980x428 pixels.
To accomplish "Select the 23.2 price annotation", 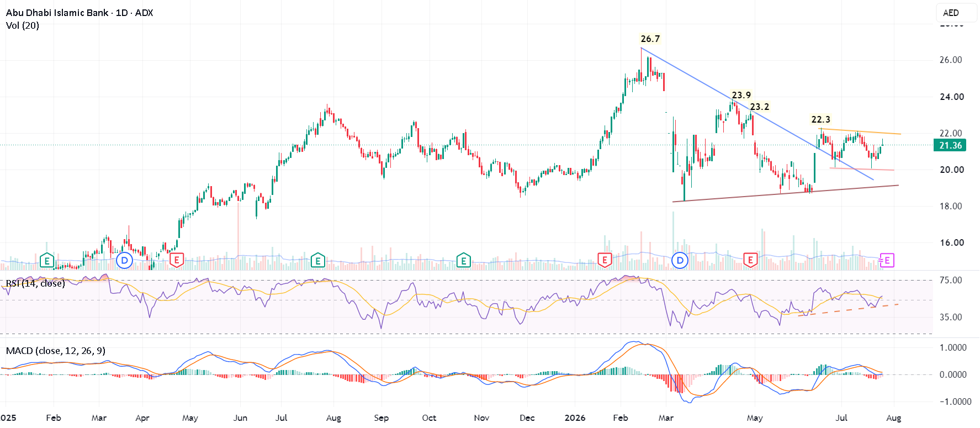I will 759,107.
